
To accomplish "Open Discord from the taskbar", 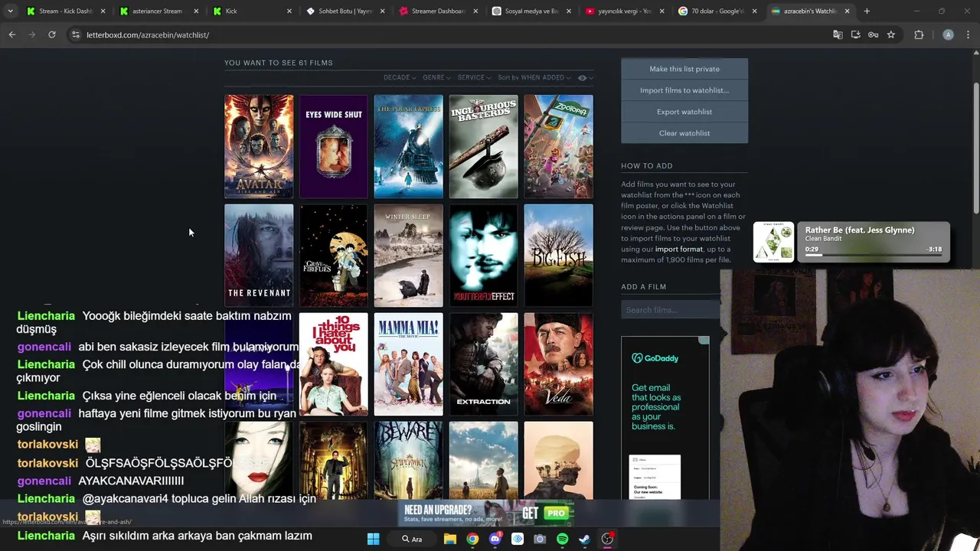I will [495, 539].
